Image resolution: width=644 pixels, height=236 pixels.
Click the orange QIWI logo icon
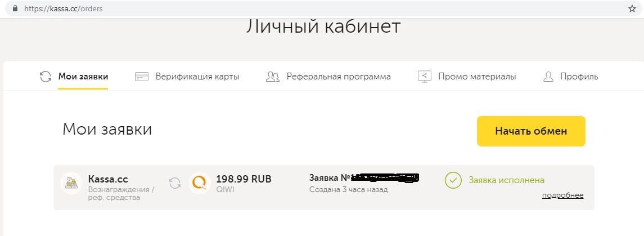tap(200, 183)
